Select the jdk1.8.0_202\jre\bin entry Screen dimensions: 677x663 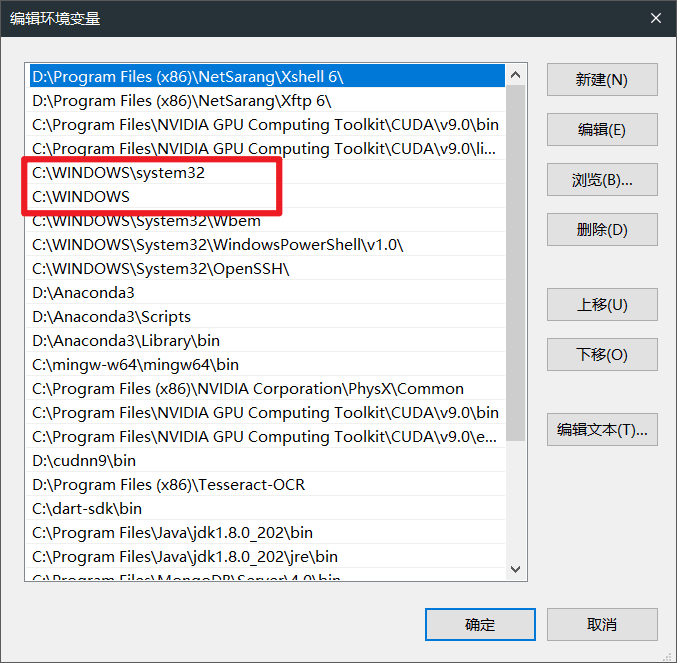pos(185,557)
